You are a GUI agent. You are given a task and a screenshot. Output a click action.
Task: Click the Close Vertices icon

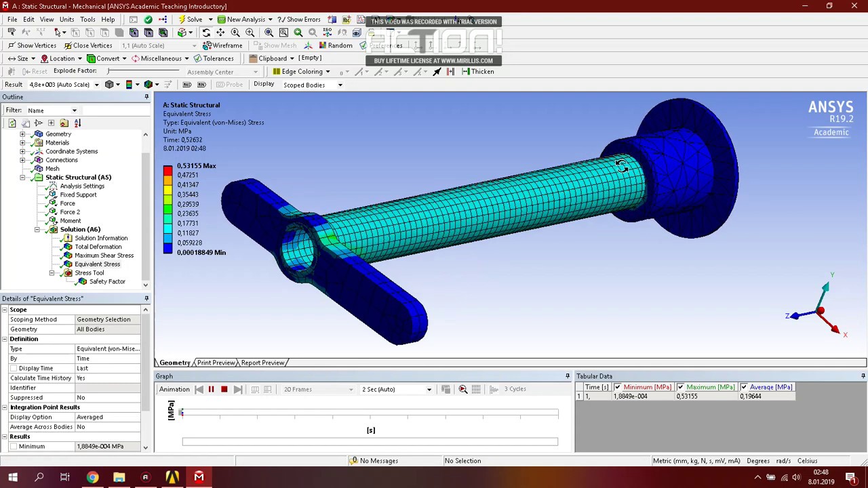coord(68,45)
